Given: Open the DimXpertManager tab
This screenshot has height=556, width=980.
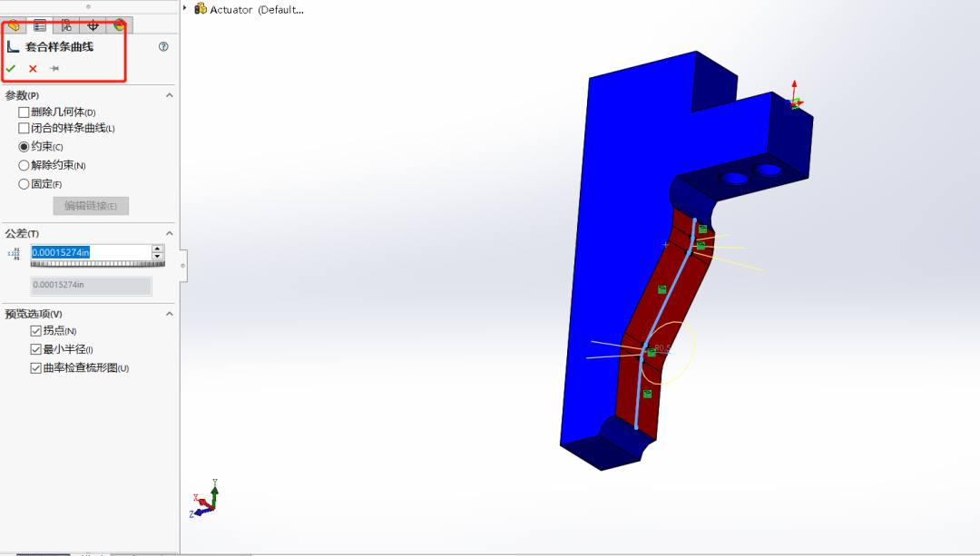Looking at the screenshot, I should pos(93,25).
